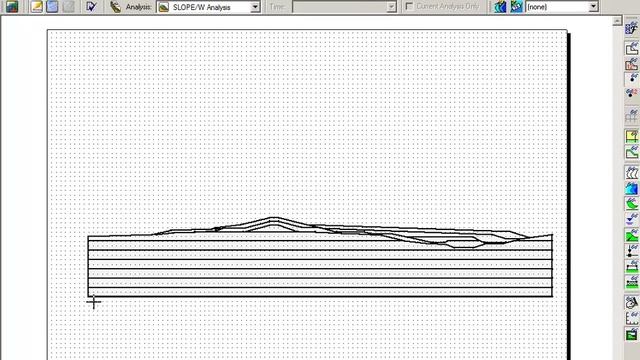640x360 pixels.
Task: Click the blue SOLVE view icon in the toolbar
Action: (52, 7)
